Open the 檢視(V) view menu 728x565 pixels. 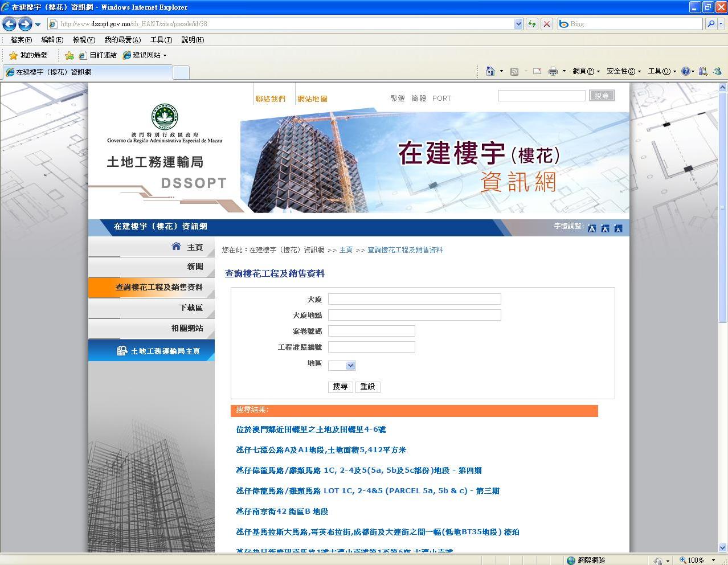click(x=84, y=40)
